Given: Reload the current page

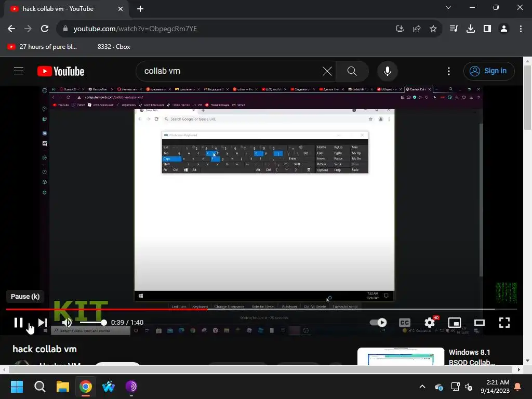Looking at the screenshot, I should point(45,29).
